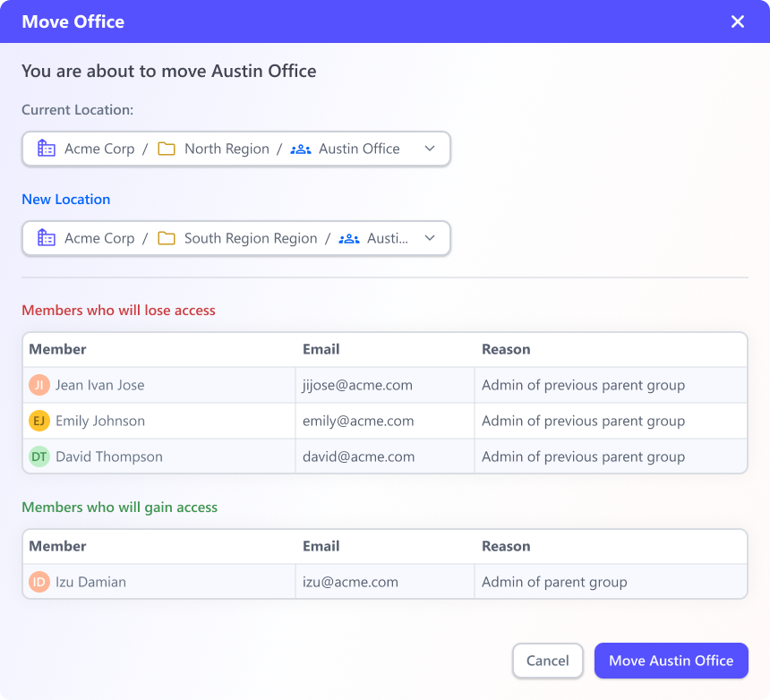Click Member column header in gain access table

pos(57,546)
